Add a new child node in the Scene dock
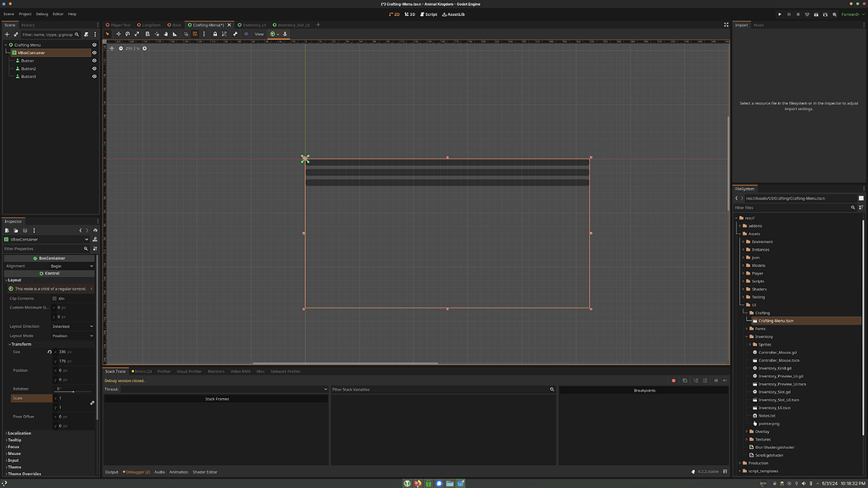868x488 pixels. (7, 35)
